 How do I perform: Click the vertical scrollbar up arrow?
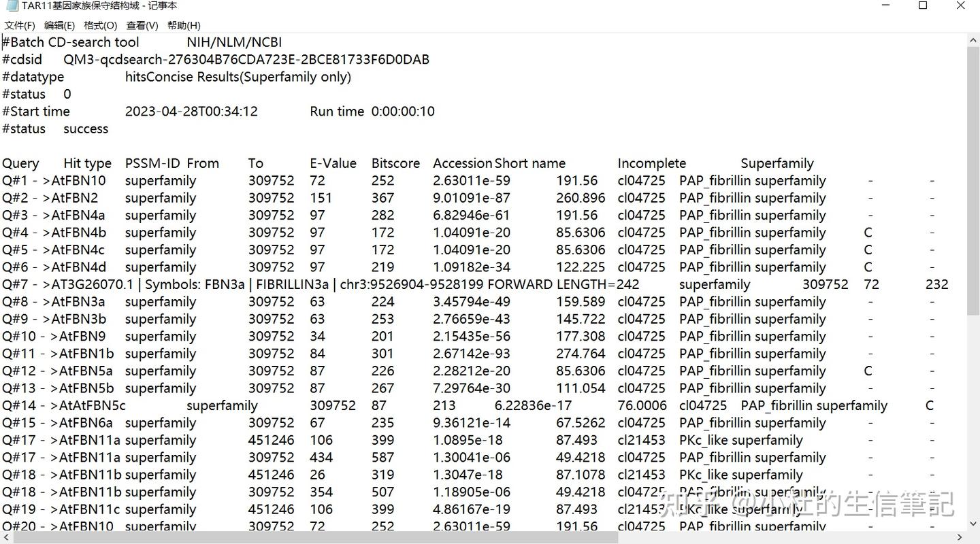[x=973, y=40]
